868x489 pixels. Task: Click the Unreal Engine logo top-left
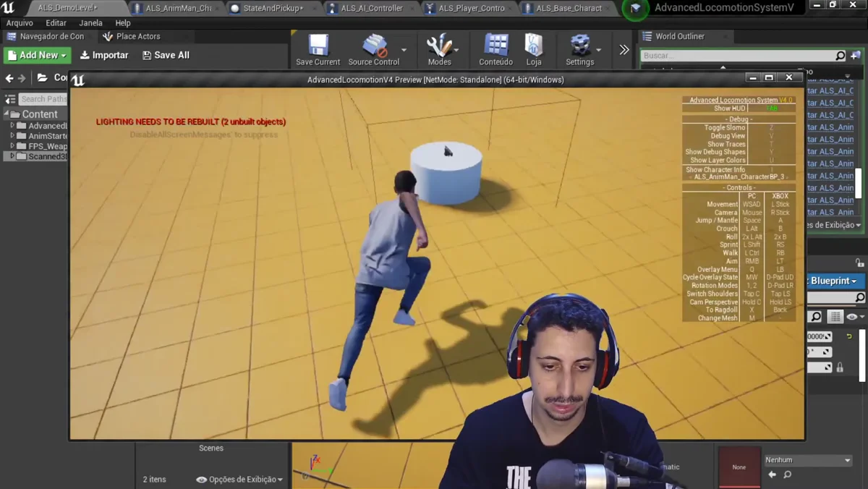(8, 8)
